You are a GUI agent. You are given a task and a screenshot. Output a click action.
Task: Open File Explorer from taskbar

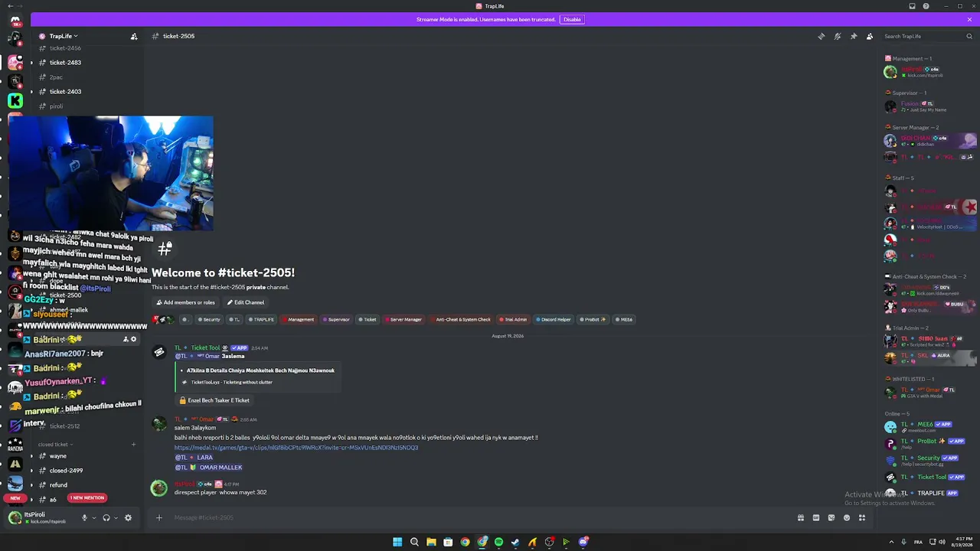click(x=431, y=542)
